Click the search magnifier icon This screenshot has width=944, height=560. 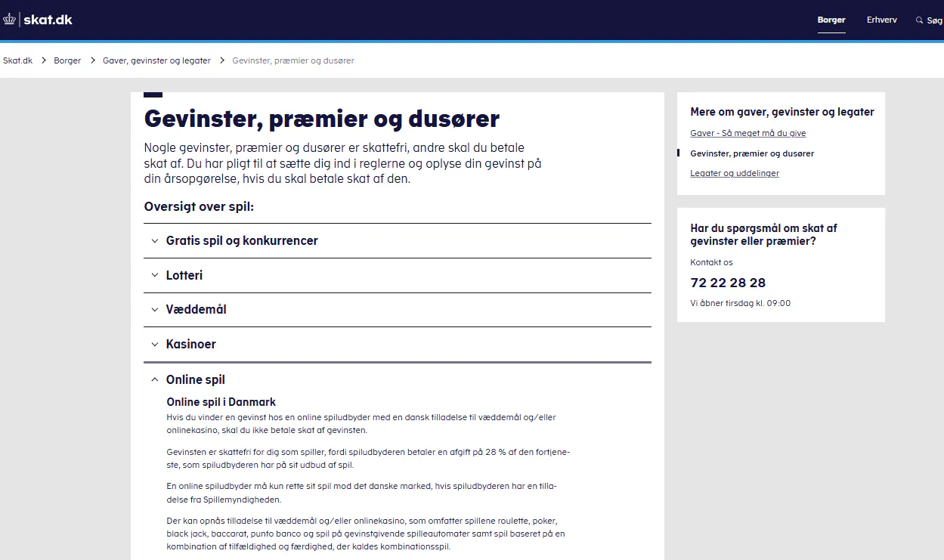919,20
